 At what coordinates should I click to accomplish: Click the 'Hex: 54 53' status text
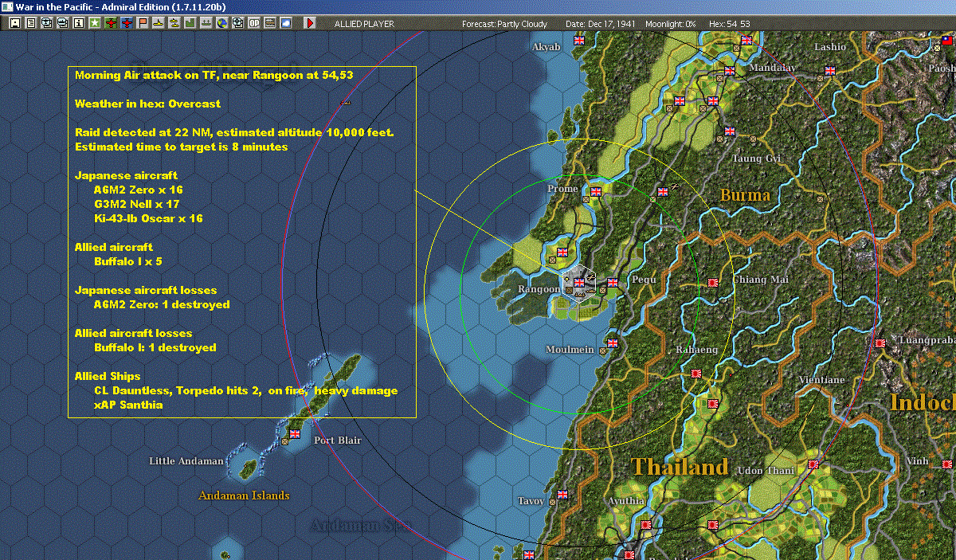(729, 24)
